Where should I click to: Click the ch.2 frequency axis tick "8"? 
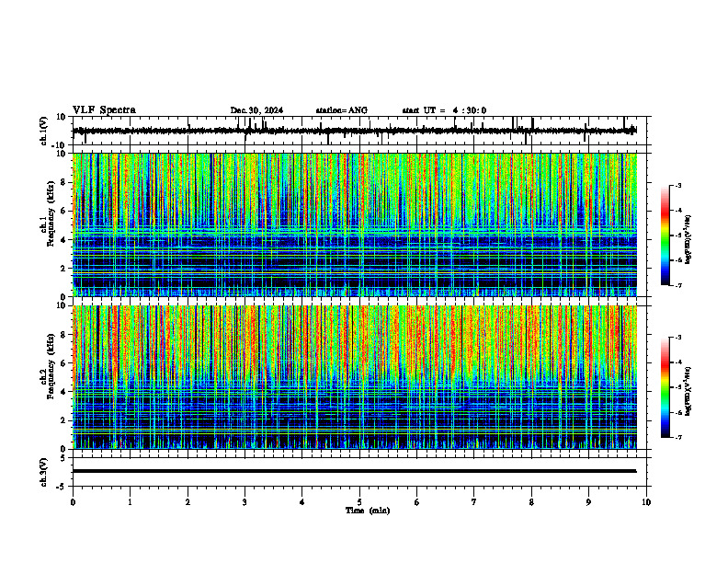click(63, 335)
